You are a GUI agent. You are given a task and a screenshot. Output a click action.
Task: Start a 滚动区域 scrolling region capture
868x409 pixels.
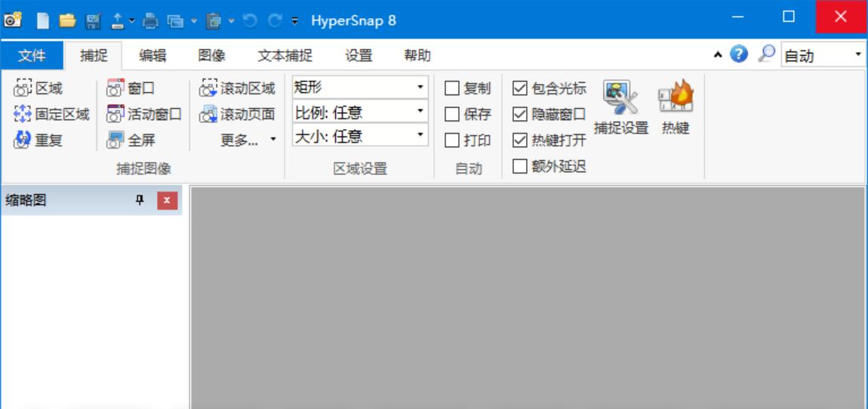pyautogui.click(x=238, y=88)
